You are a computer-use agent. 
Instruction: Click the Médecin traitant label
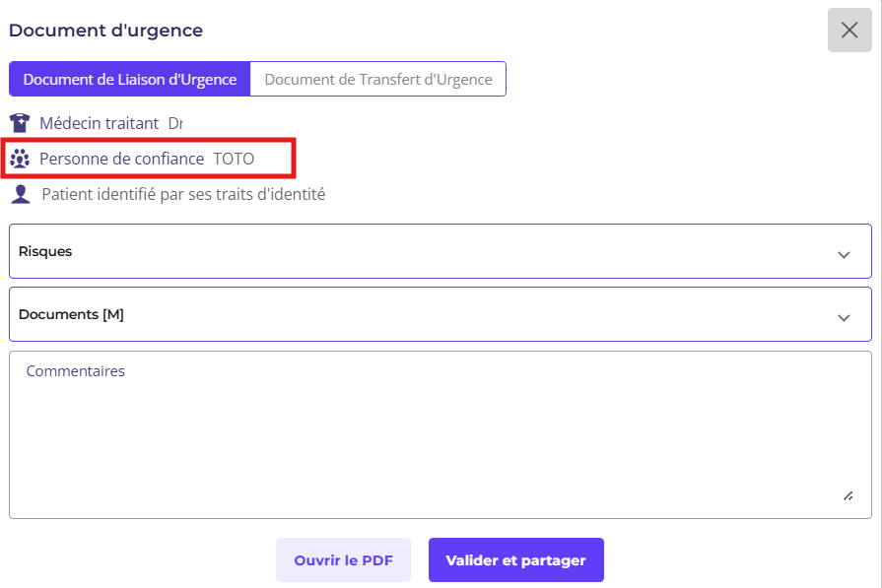click(x=99, y=123)
